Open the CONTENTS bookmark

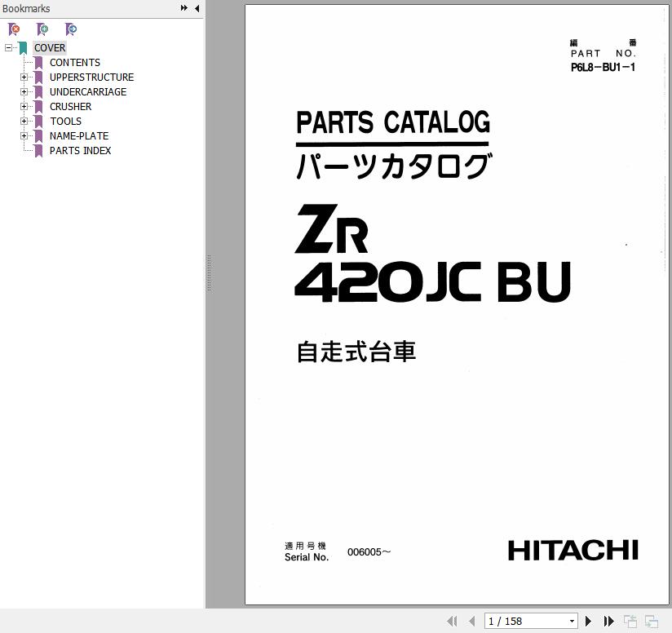[x=74, y=63]
